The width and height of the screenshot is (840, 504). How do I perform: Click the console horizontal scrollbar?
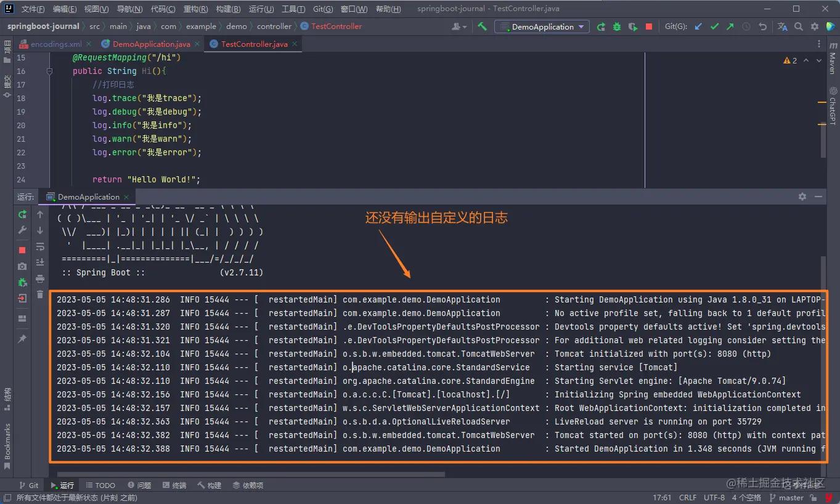[247, 474]
